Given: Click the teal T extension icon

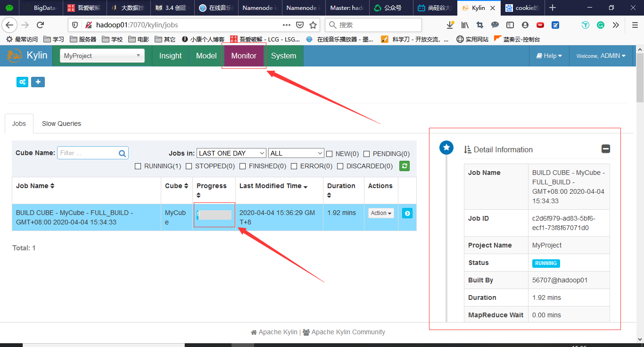Looking at the screenshot, I should point(586,25).
